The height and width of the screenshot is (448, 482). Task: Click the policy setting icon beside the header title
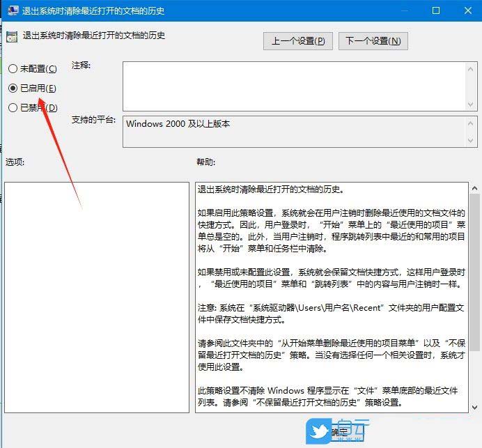tap(12, 37)
